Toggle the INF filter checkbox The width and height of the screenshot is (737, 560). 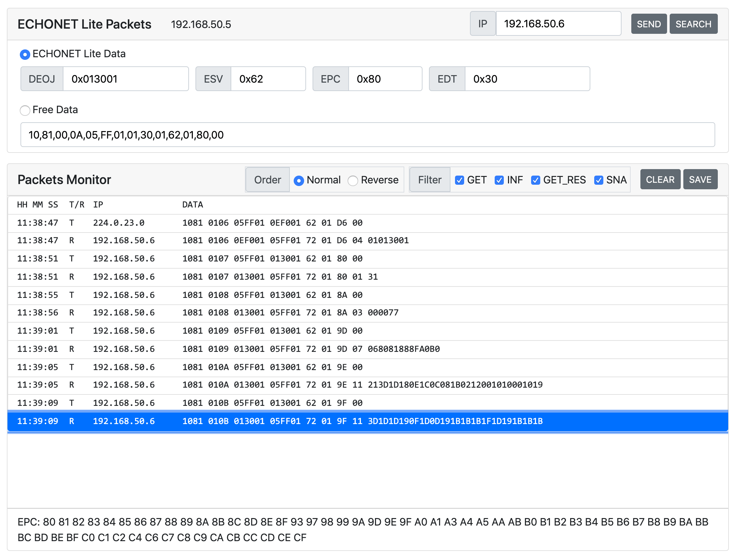pos(499,180)
